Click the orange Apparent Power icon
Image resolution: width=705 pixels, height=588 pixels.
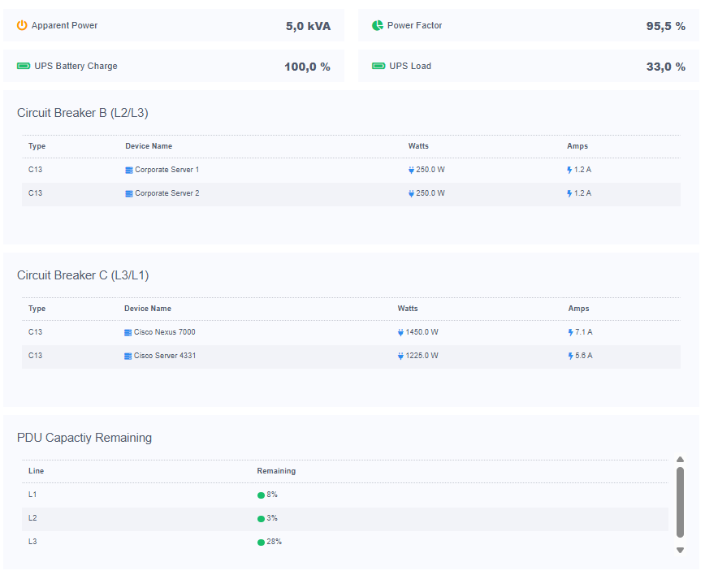[x=22, y=25]
